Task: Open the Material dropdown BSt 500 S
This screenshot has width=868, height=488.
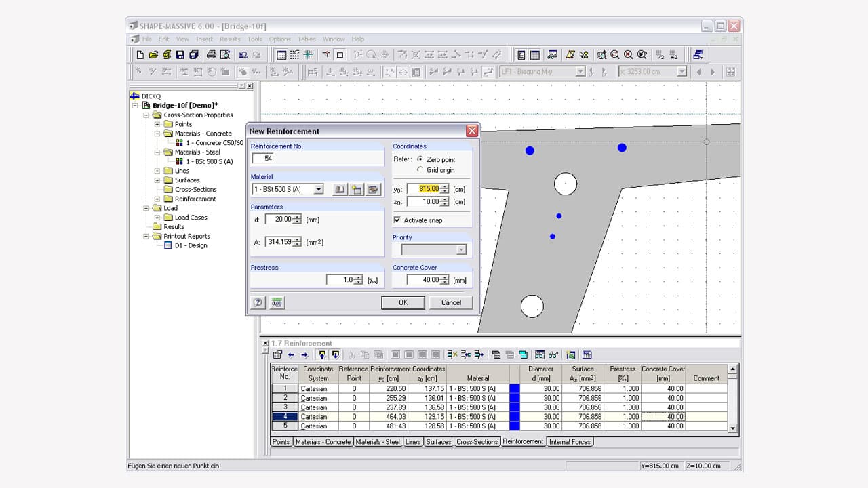Action: (x=318, y=190)
